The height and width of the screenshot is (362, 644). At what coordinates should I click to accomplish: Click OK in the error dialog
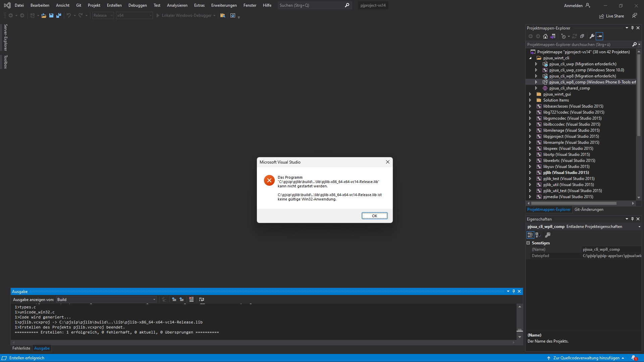(374, 216)
